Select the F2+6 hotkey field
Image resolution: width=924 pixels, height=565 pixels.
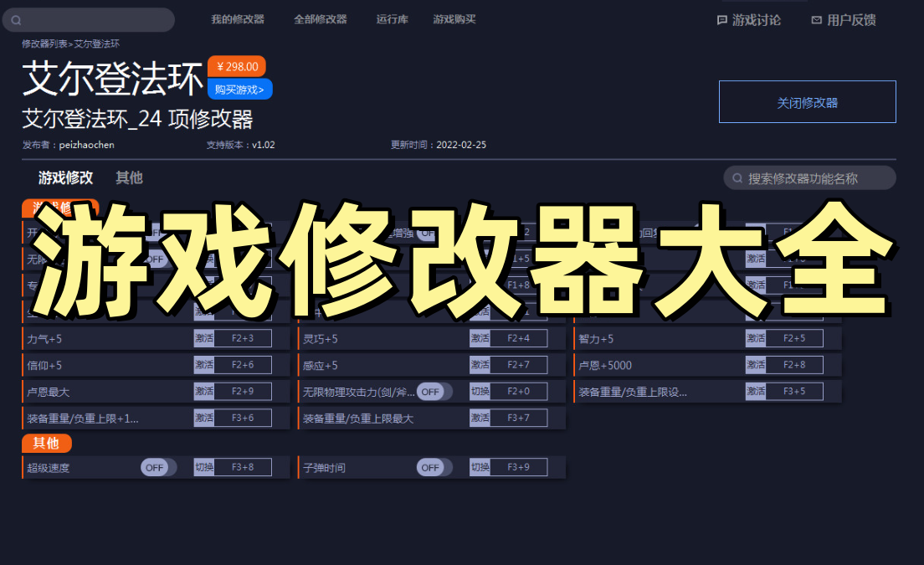[243, 365]
